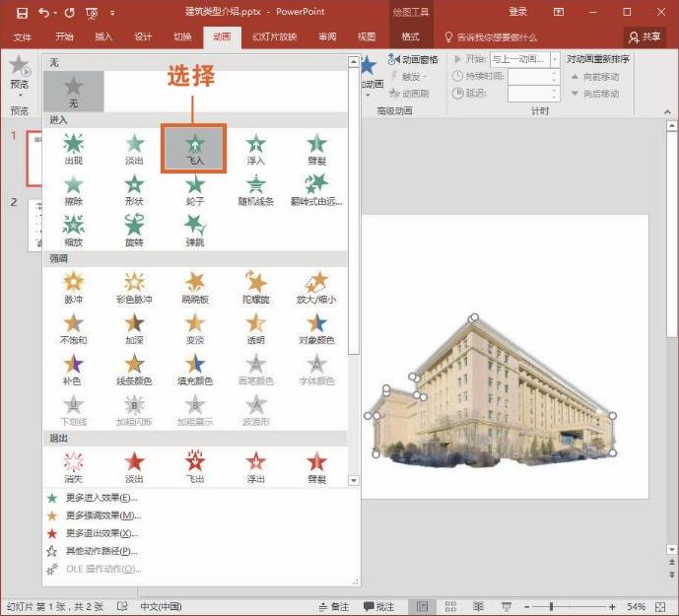Select the 出现 entrance animation
Image resolution: width=679 pixels, height=616 pixels.
pos(73,149)
